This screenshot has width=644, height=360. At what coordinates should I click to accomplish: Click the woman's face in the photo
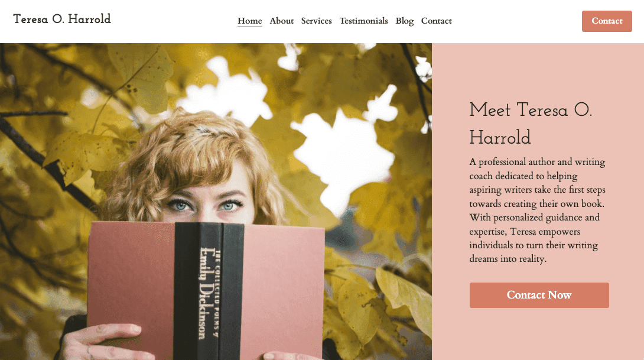tap(206, 197)
